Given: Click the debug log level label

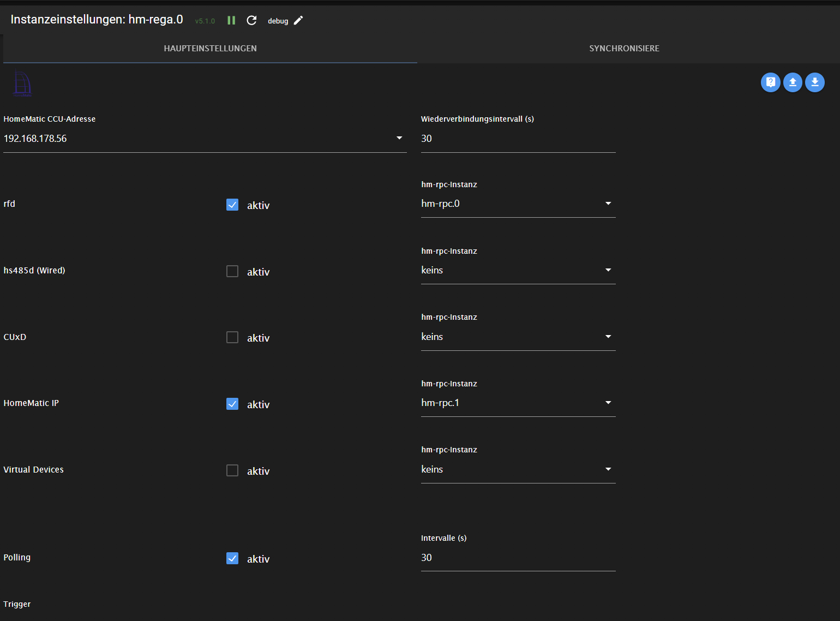Looking at the screenshot, I should [278, 21].
